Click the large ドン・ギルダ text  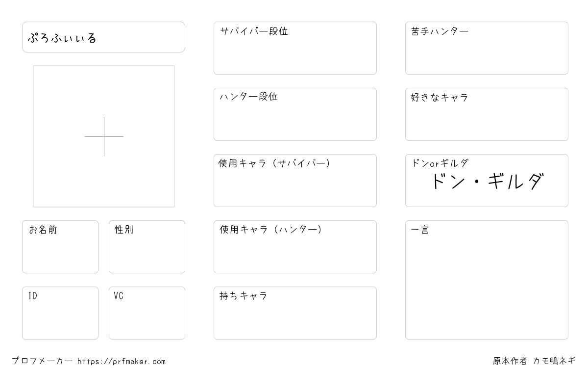coord(487,182)
